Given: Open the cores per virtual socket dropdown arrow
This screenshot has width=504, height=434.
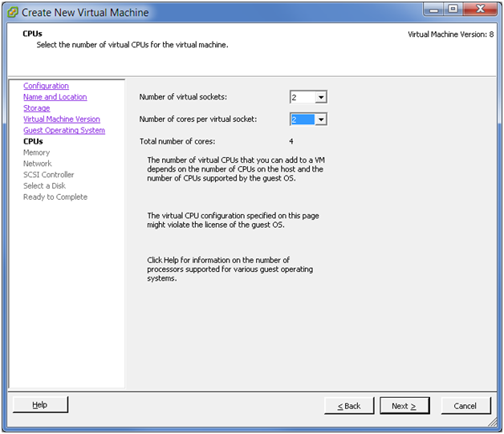Looking at the screenshot, I should click(x=321, y=120).
